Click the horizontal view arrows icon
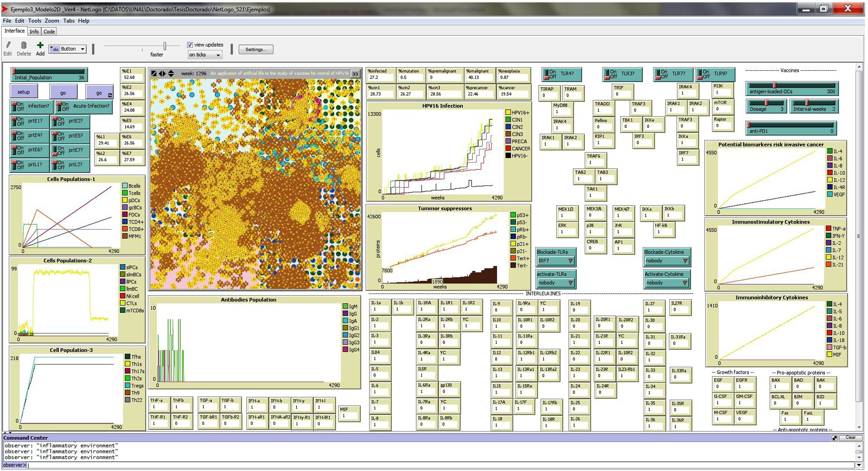This screenshot has height=471, width=868. tap(162, 73)
